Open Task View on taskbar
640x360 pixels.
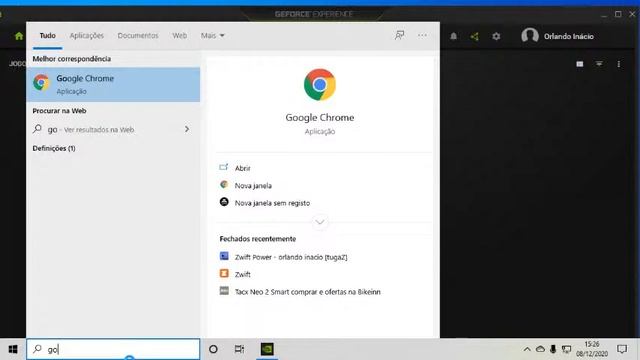pos(239,349)
